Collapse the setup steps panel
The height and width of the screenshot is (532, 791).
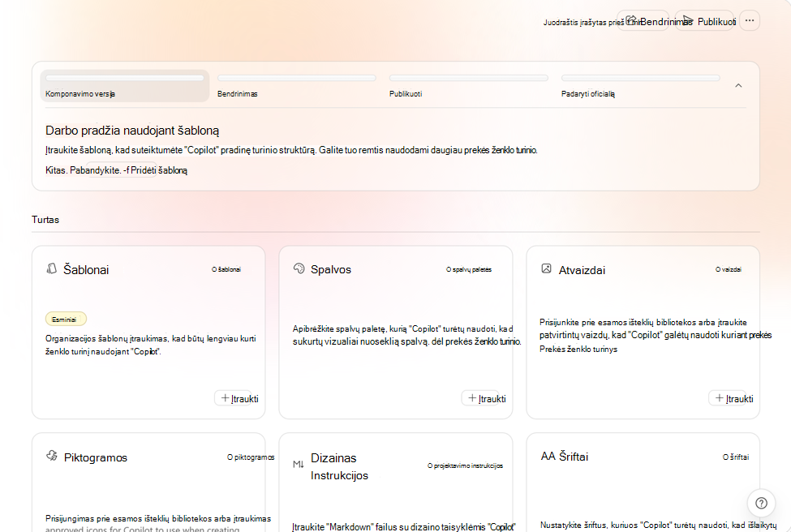[x=738, y=86]
